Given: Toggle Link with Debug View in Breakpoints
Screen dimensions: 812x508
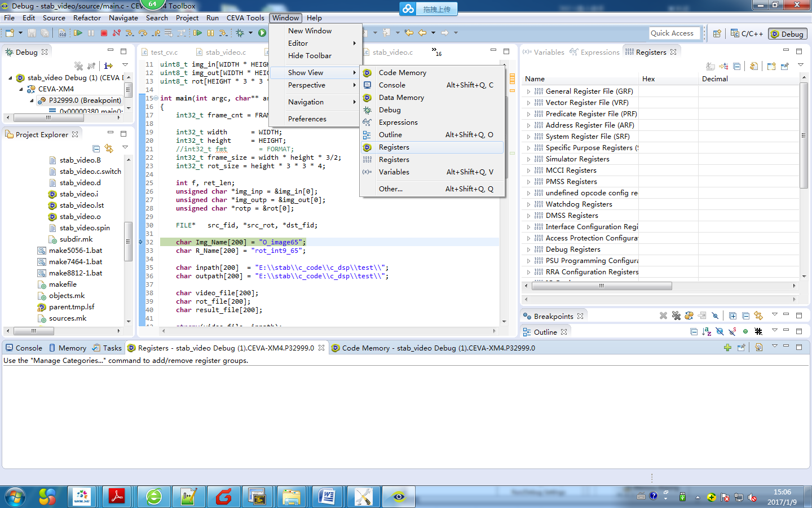Looking at the screenshot, I should (x=758, y=316).
